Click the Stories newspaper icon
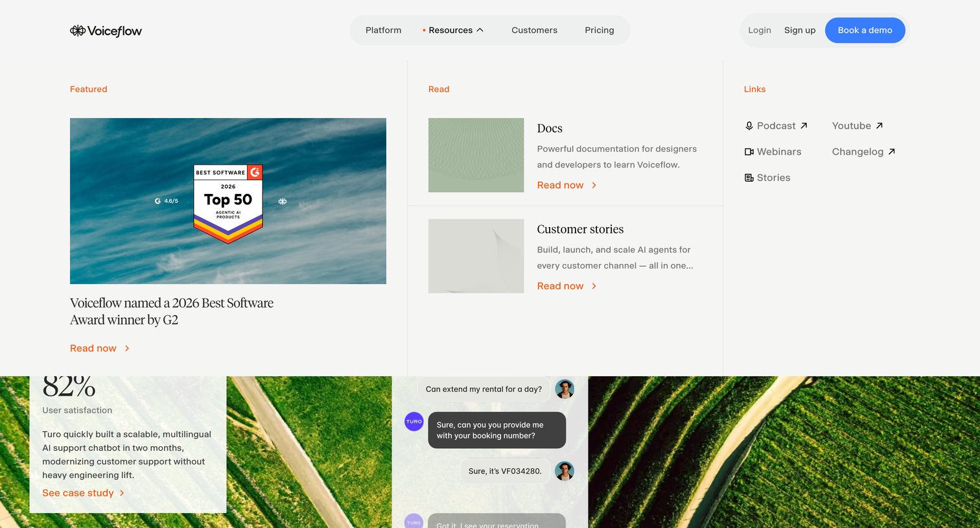 click(749, 178)
